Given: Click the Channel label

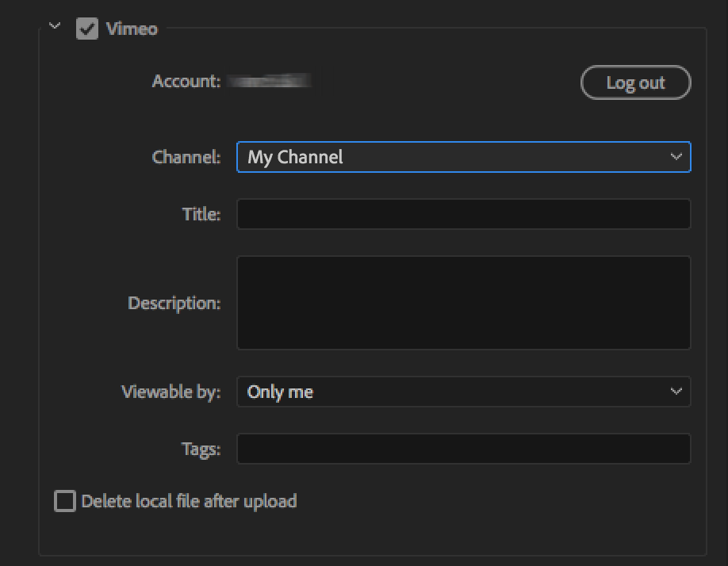Looking at the screenshot, I should 186,157.
